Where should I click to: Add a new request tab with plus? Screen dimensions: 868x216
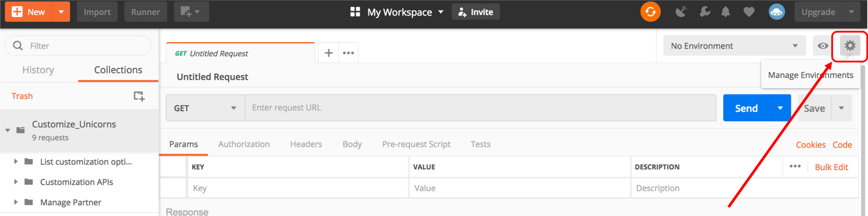coord(329,53)
